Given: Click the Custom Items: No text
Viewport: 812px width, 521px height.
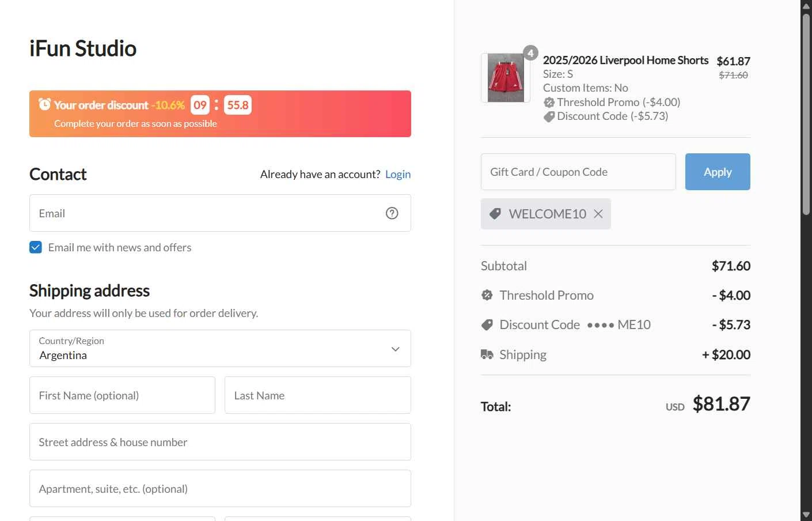Looking at the screenshot, I should (586, 88).
